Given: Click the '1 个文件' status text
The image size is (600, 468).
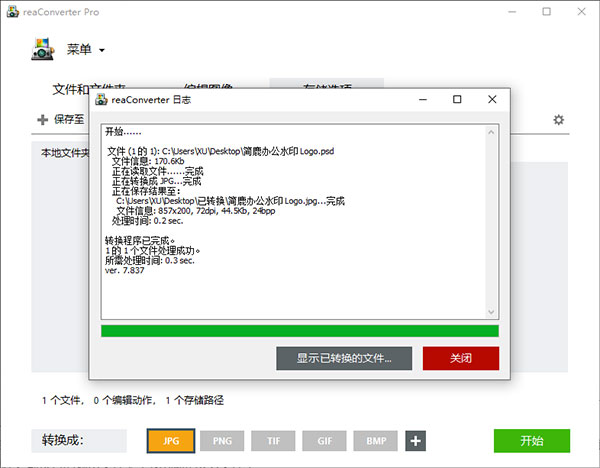Looking at the screenshot, I should tap(63, 401).
